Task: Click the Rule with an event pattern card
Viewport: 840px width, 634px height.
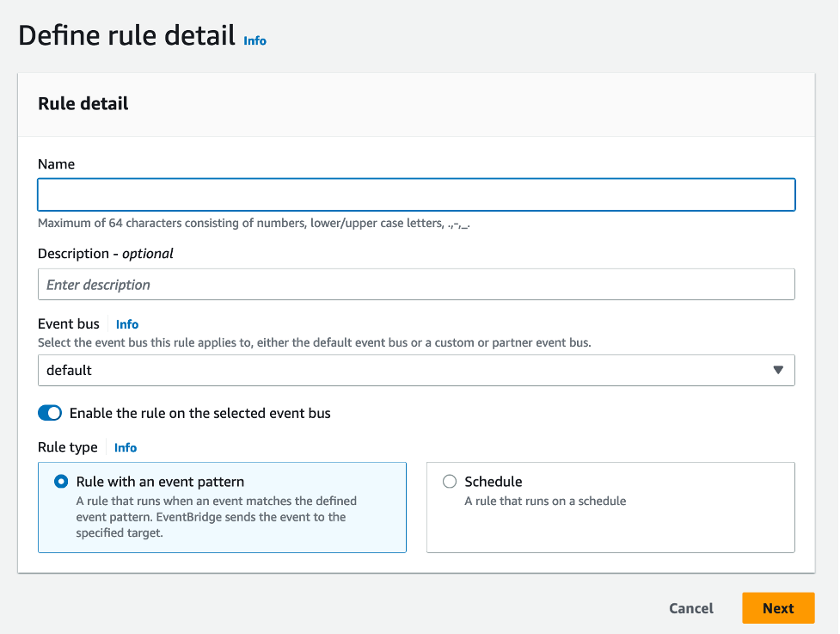Action: coord(221,506)
